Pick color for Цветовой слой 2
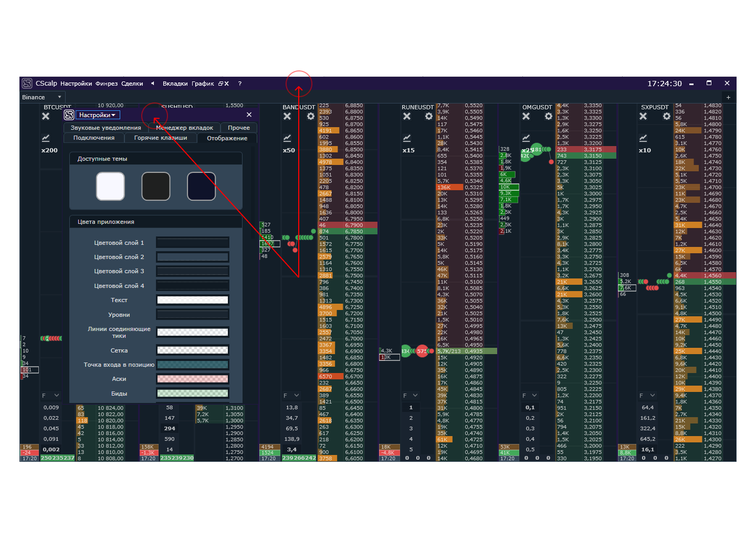 [x=193, y=257]
